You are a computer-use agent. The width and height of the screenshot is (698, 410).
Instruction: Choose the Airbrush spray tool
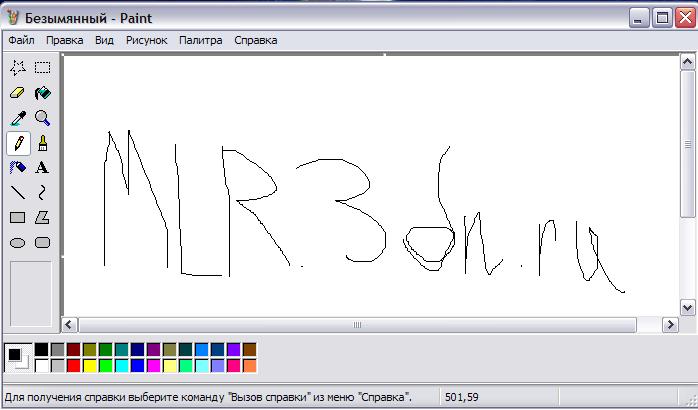tap(18, 168)
